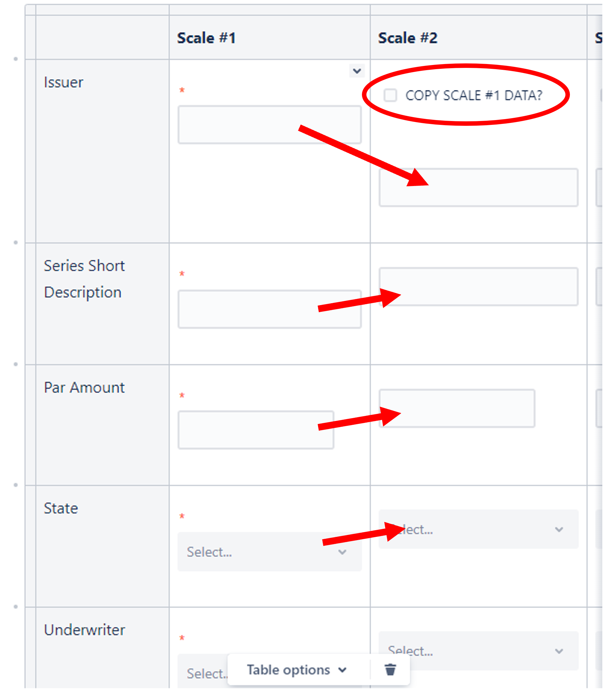Click the Issuer row label cell

click(x=102, y=151)
